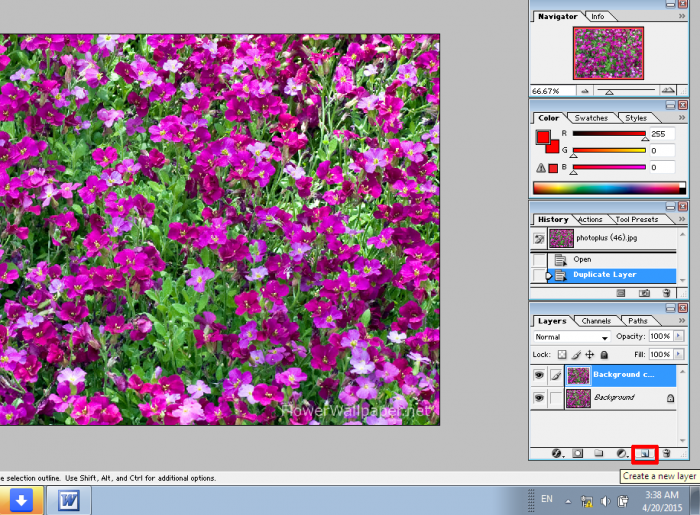
Task: Open the adjustment layer icon menu
Action: coord(621,453)
